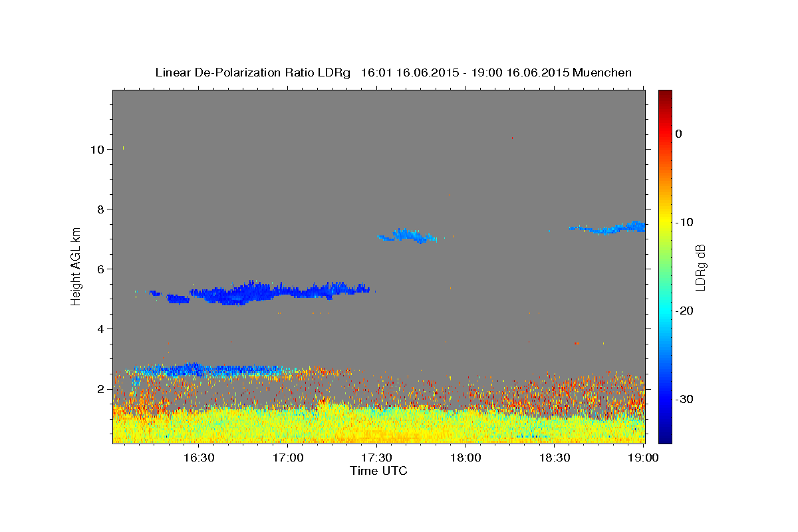Image resolution: width=798 pixels, height=532 pixels.
Task: Click the 'LDRg dB' colorbar label
Action: 700,266
